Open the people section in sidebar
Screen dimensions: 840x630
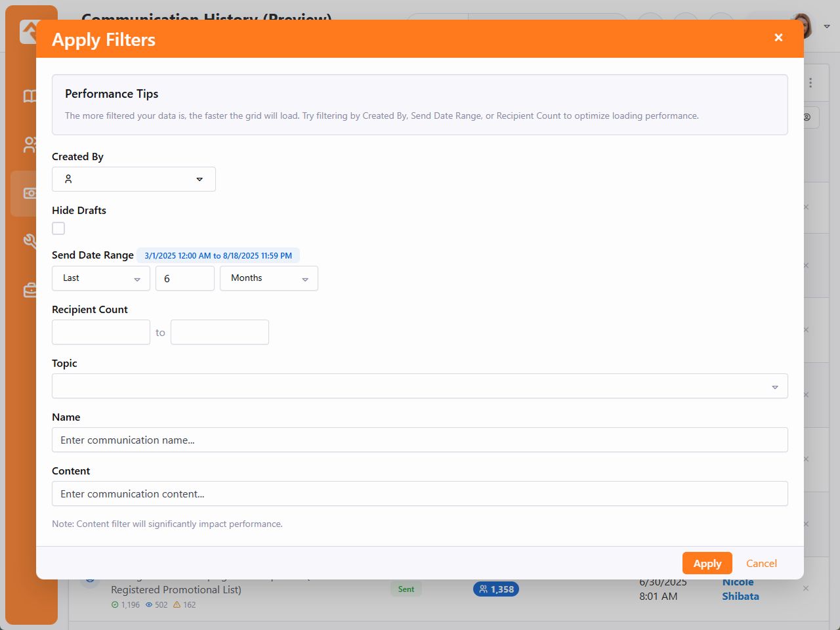[30, 144]
